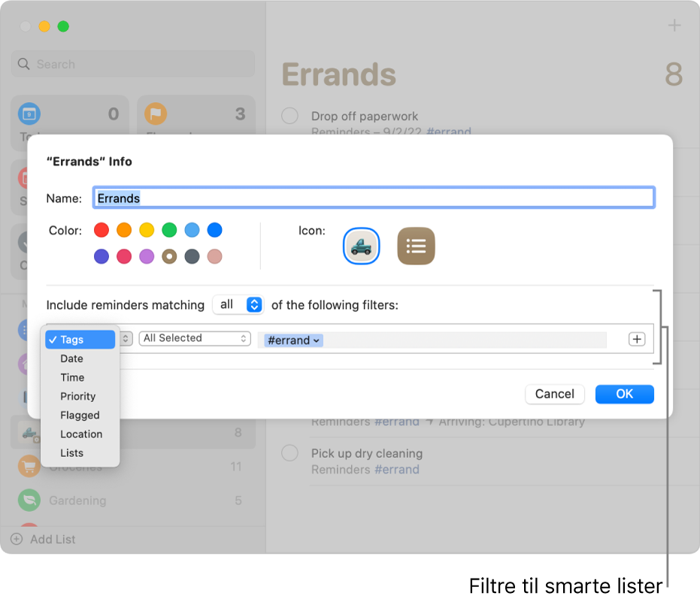Select Location in the filter menu

point(81,434)
